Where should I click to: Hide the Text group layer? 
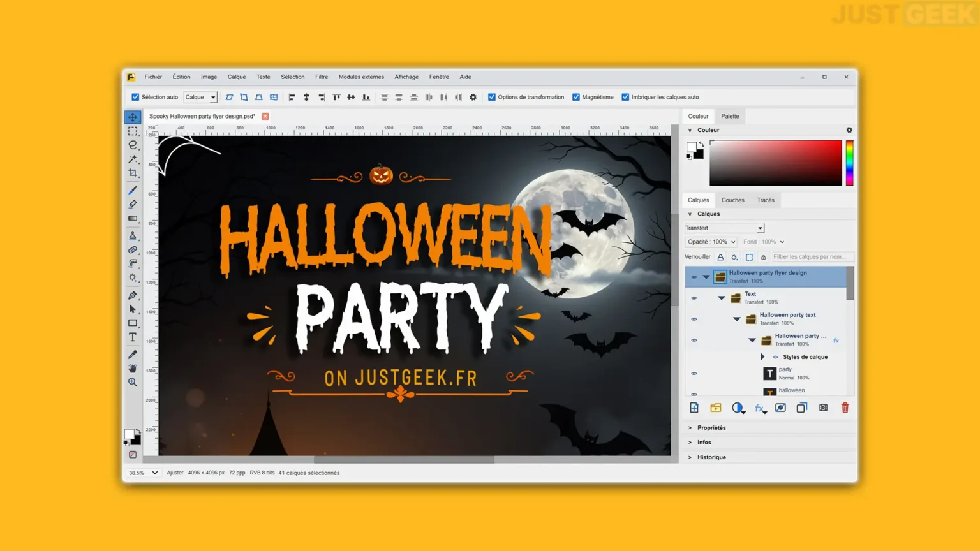click(x=694, y=298)
